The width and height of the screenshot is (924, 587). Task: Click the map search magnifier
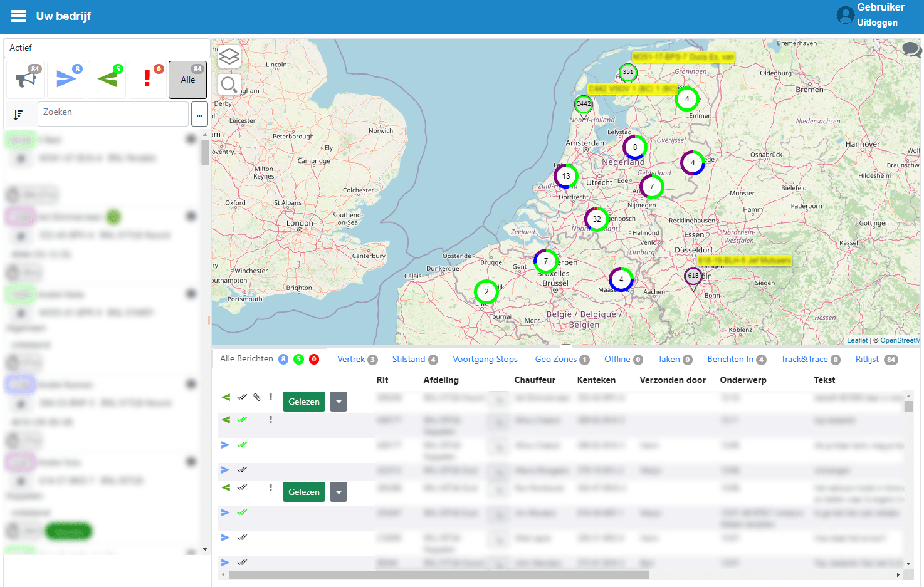pos(229,85)
